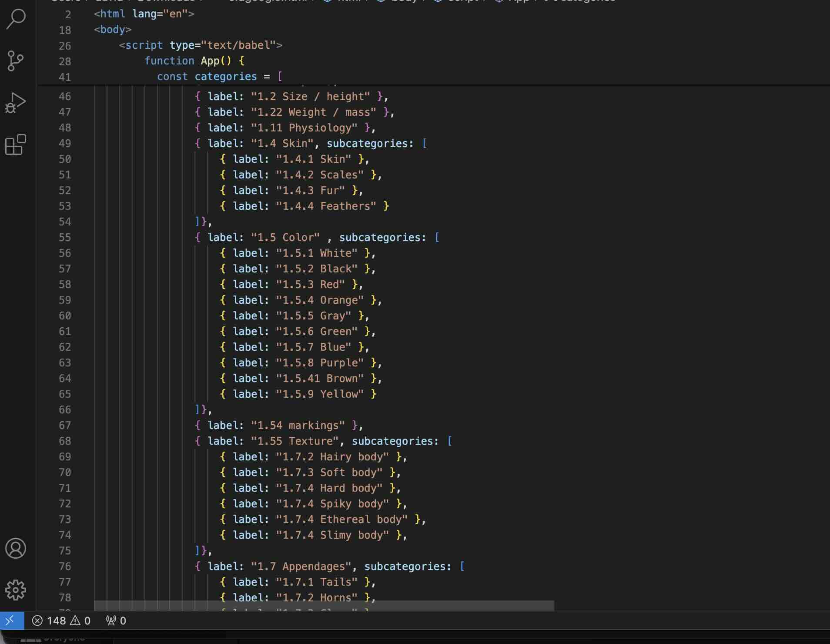This screenshot has width=830, height=644.
Task: Open the Source Control panel
Action: [16, 60]
